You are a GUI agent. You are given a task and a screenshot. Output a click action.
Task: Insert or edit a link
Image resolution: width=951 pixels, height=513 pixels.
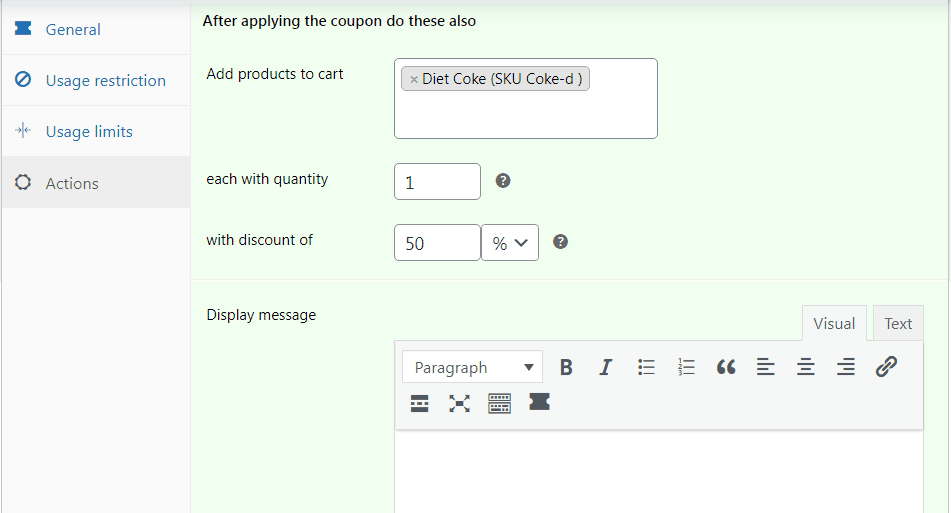coord(886,367)
